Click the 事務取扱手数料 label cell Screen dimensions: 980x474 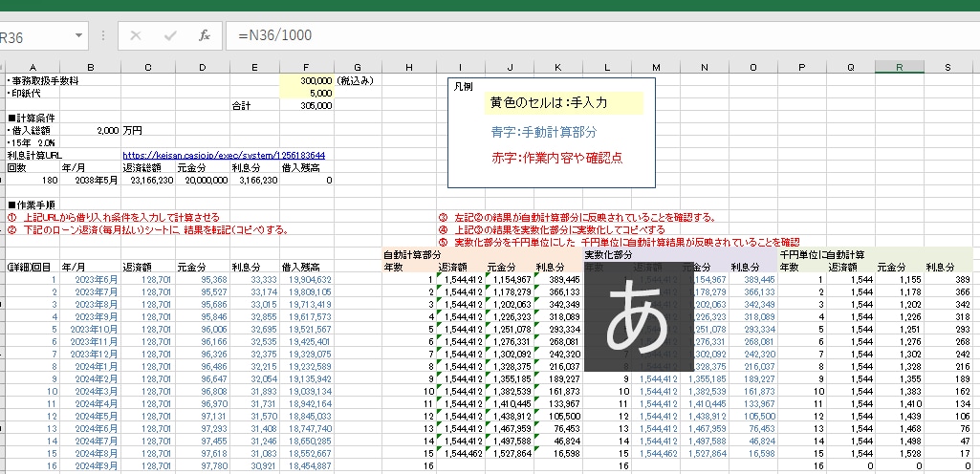[43, 80]
